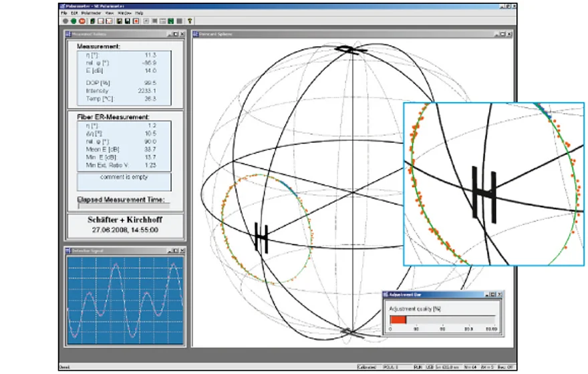Click the Detector Signal waveform graph
Screen dimensions: 588x374
pyautogui.click(x=124, y=299)
